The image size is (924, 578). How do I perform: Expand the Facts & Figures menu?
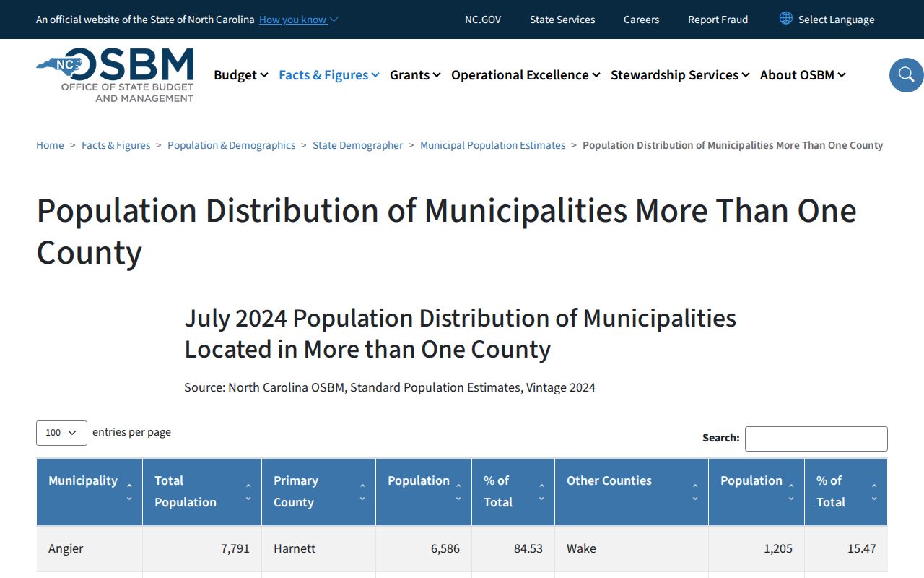329,75
